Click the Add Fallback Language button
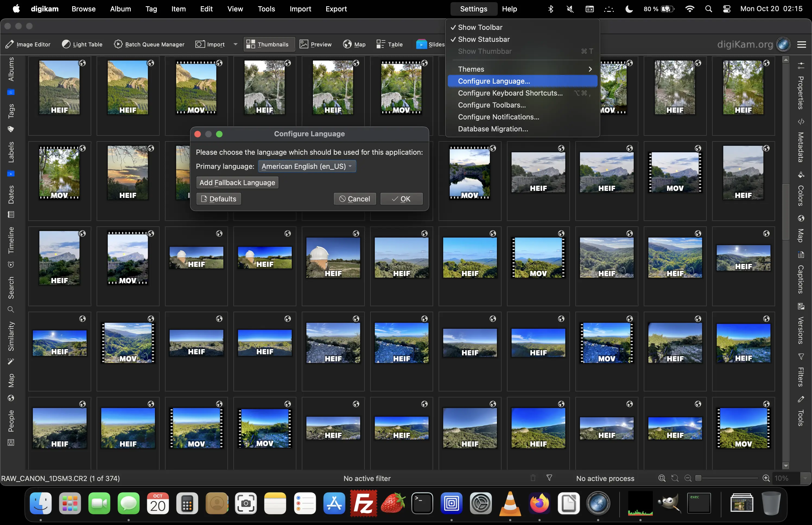The image size is (812, 525). 237,182
